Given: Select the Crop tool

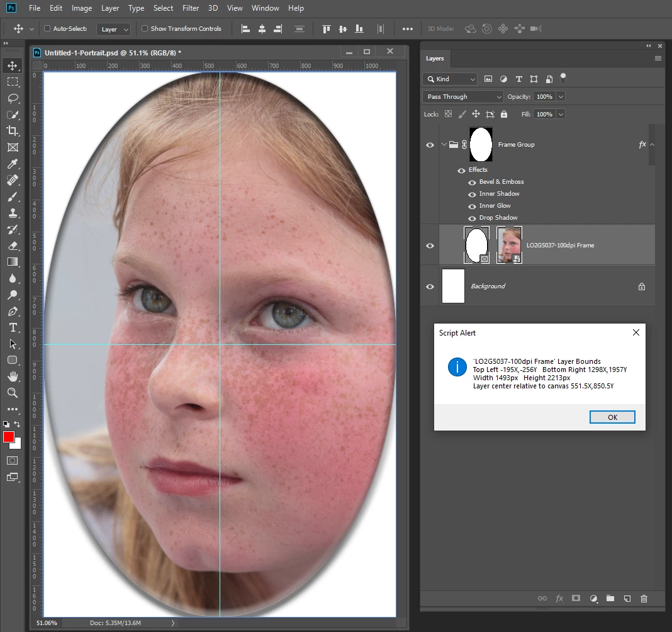Looking at the screenshot, I should (13, 131).
